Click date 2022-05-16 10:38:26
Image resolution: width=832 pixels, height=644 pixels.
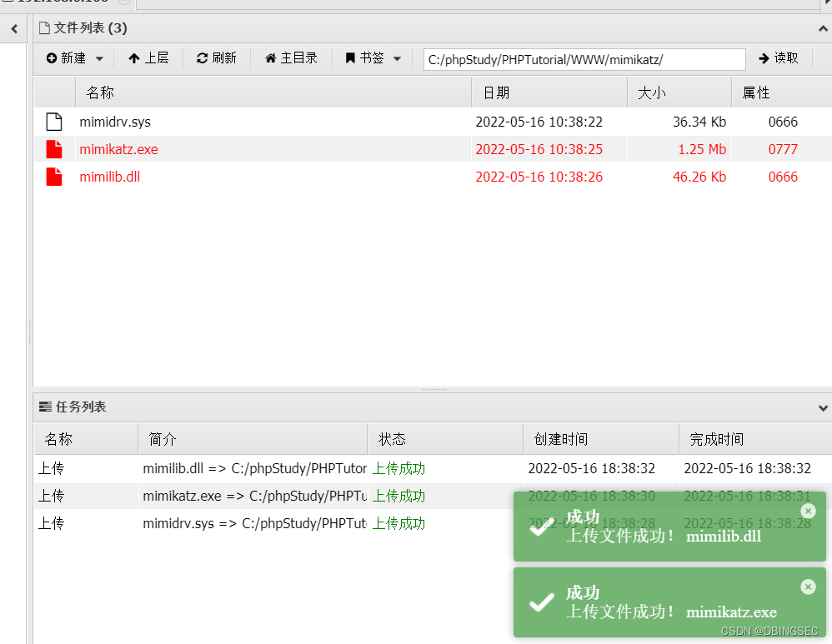tap(539, 177)
